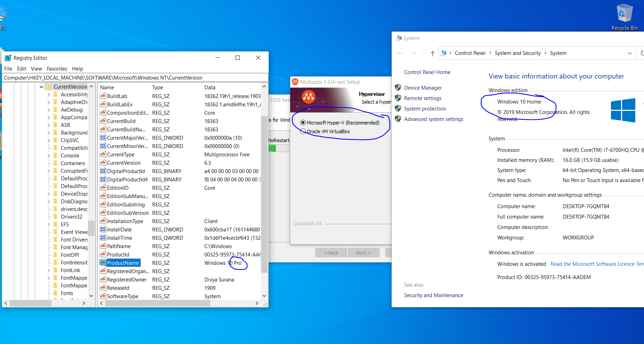This screenshot has width=644, height=344.
Task: Click the Next button in Multipass setup
Action: point(364,252)
